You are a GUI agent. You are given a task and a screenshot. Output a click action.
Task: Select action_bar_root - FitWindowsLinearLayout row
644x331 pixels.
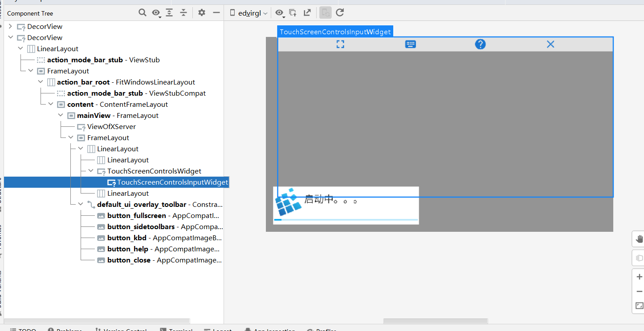[x=126, y=82]
